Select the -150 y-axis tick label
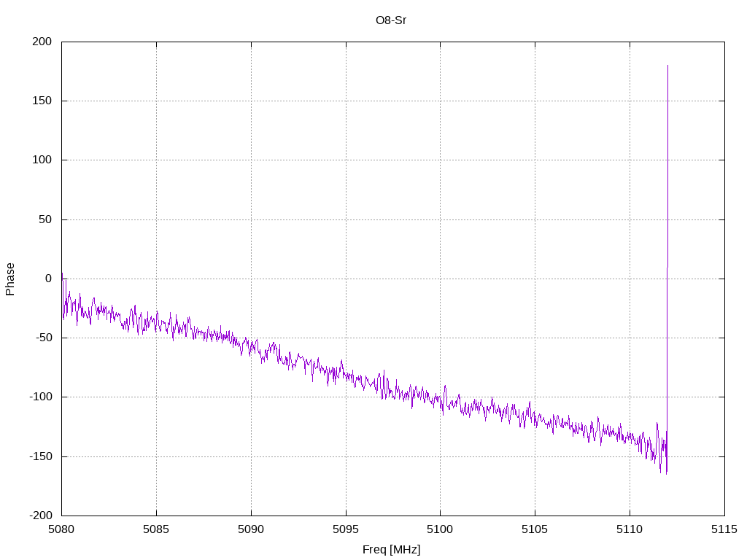Viewport: 747px width, 560px height. (41, 456)
